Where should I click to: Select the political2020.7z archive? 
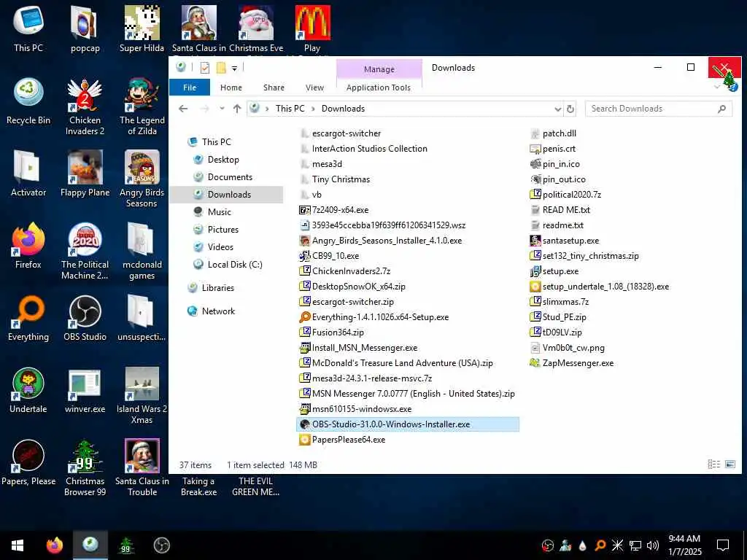[572, 195]
